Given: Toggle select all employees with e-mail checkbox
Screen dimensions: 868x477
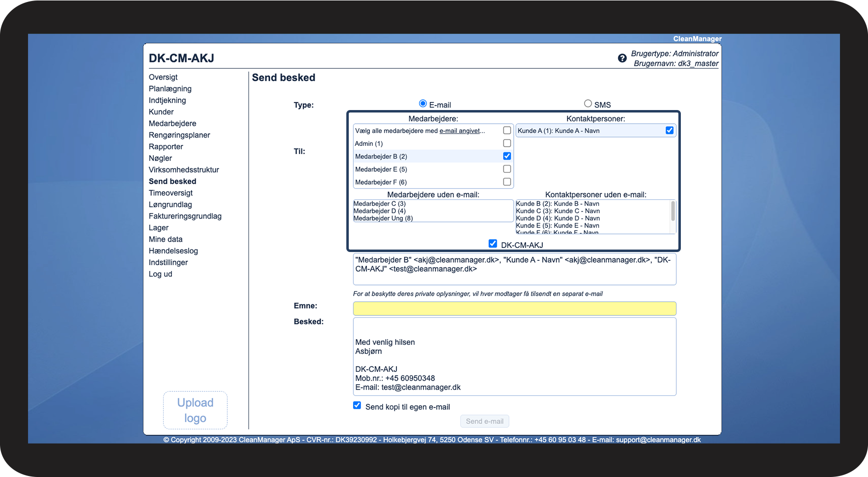Looking at the screenshot, I should pos(507,131).
